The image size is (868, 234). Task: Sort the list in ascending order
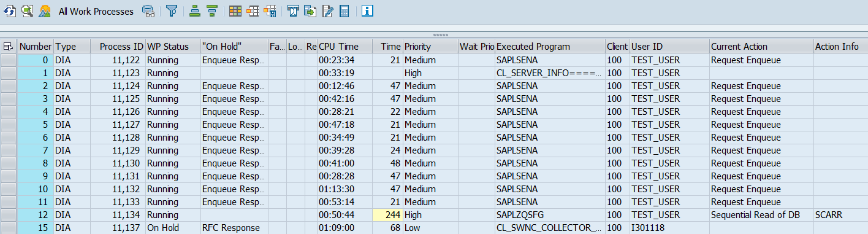click(195, 11)
